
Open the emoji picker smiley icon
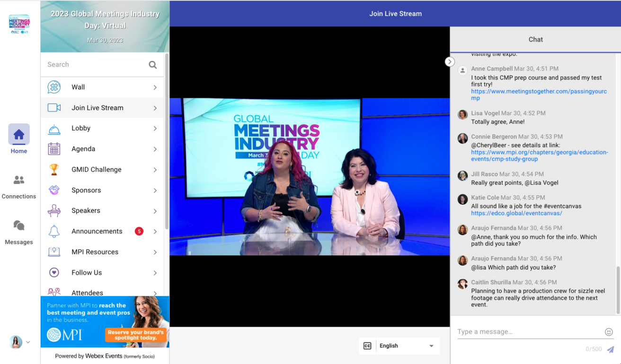tap(609, 332)
